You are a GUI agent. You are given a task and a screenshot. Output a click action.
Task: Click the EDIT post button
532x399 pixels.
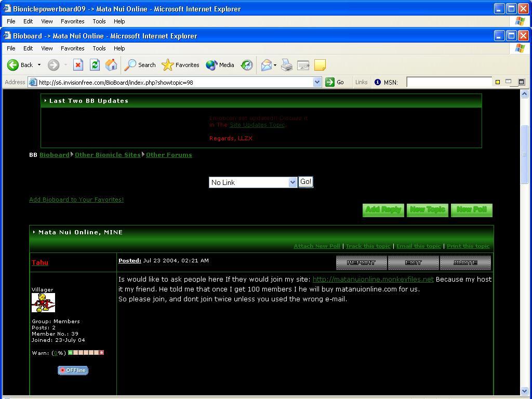pyautogui.click(x=413, y=262)
